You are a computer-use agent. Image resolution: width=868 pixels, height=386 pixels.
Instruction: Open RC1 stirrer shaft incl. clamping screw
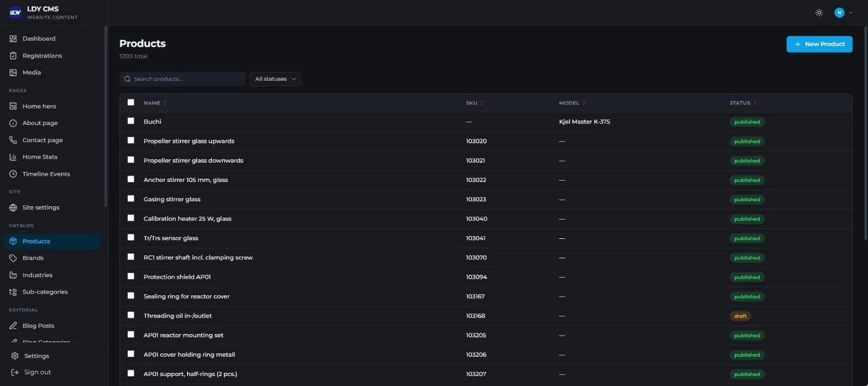(x=198, y=258)
